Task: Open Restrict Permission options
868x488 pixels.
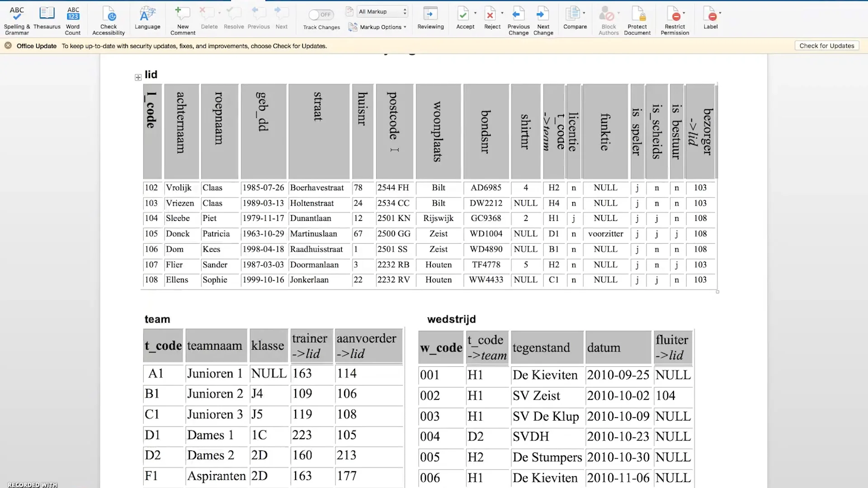Action: [675, 19]
